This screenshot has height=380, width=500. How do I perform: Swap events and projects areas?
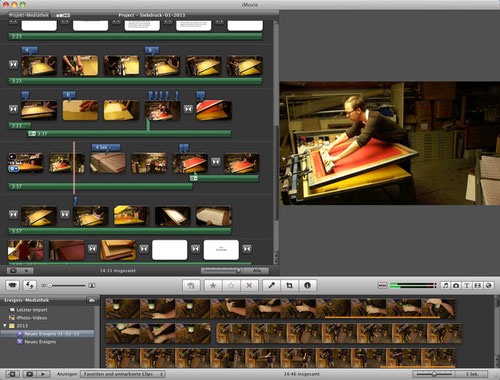[x=29, y=285]
